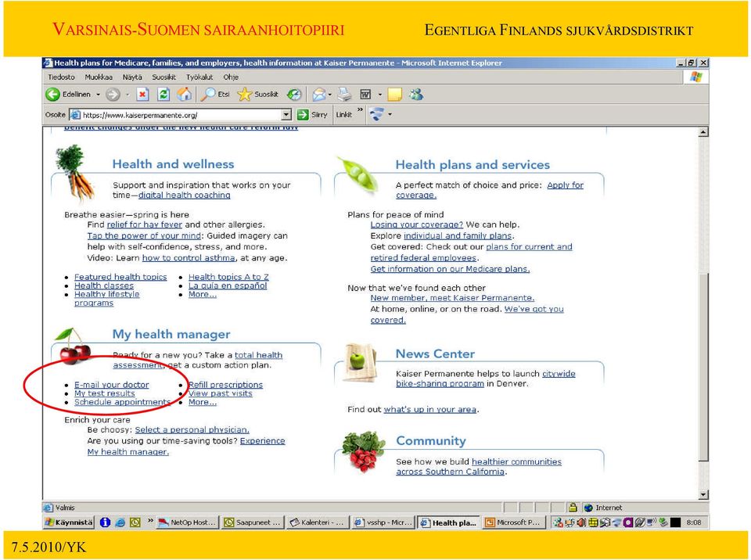Click the total health assessment link

click(258, 355)
